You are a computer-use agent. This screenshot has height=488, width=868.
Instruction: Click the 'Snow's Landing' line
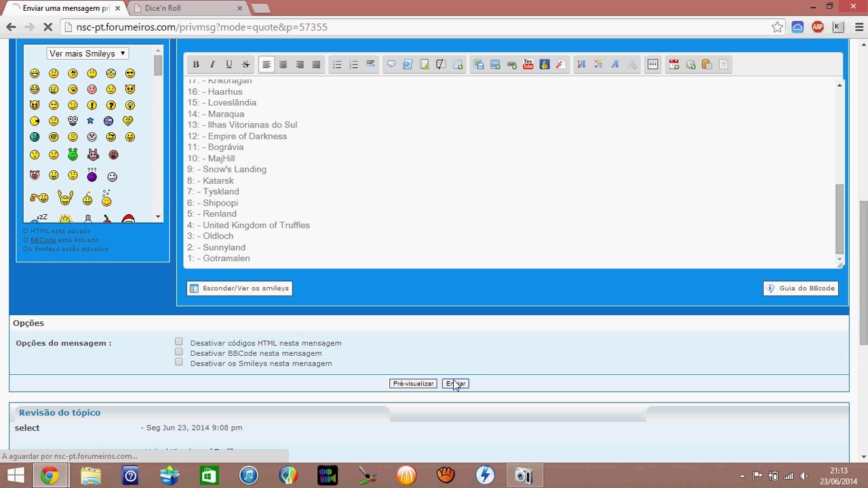(x=226, y=169)
